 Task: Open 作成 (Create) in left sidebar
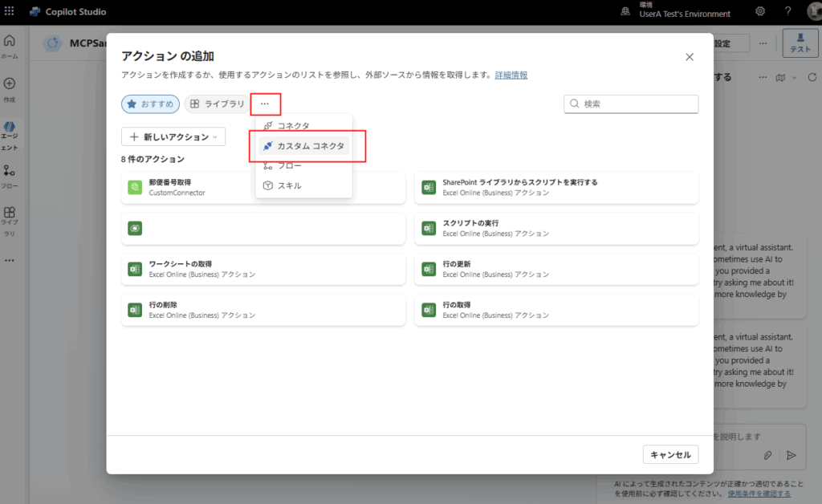[x=10, y=90]
